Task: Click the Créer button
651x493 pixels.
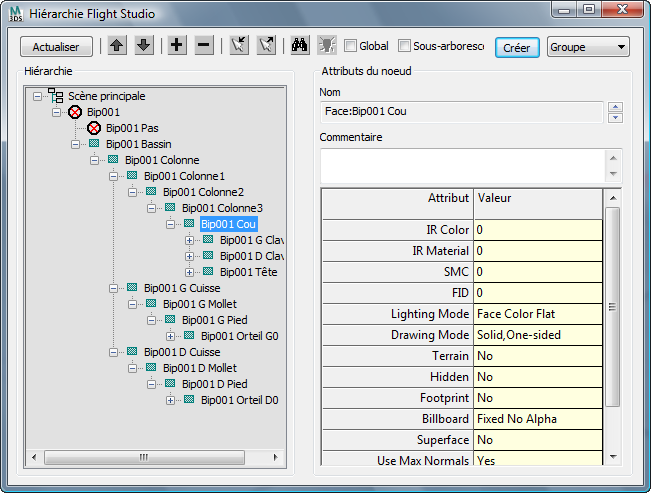Action: 517,48
